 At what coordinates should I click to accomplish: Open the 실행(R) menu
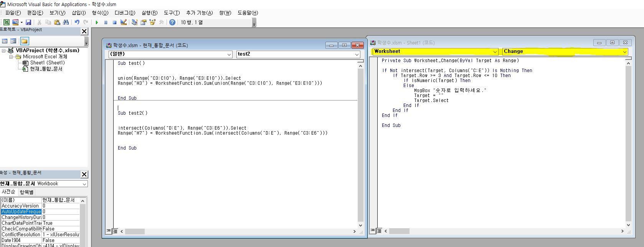pyautogui.click(x=149, y=13)
